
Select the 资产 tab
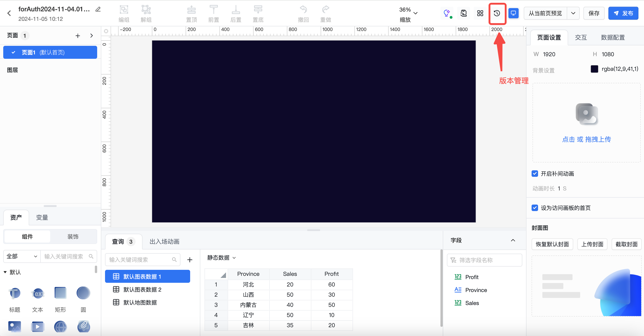16,217
